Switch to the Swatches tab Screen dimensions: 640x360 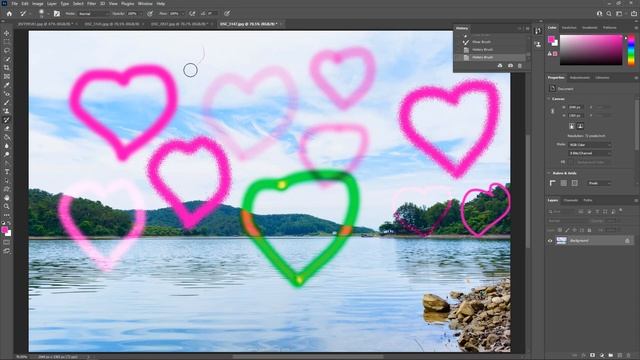569,28
